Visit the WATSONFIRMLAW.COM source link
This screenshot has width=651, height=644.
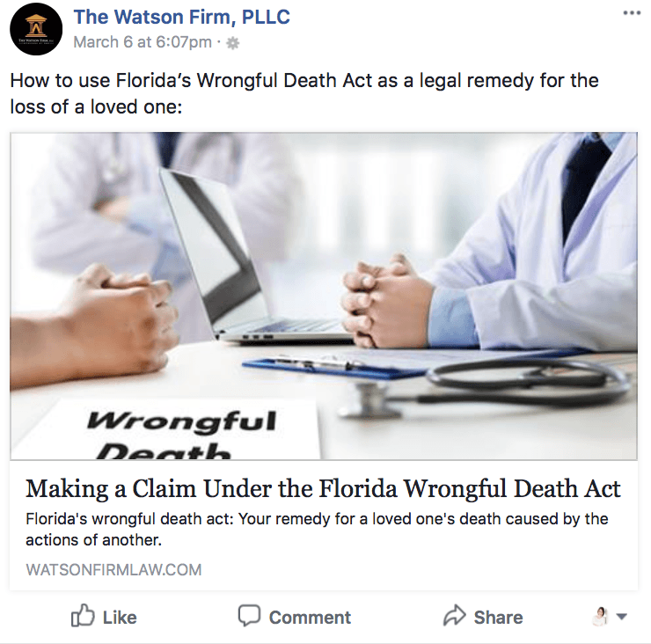[113, 570]
